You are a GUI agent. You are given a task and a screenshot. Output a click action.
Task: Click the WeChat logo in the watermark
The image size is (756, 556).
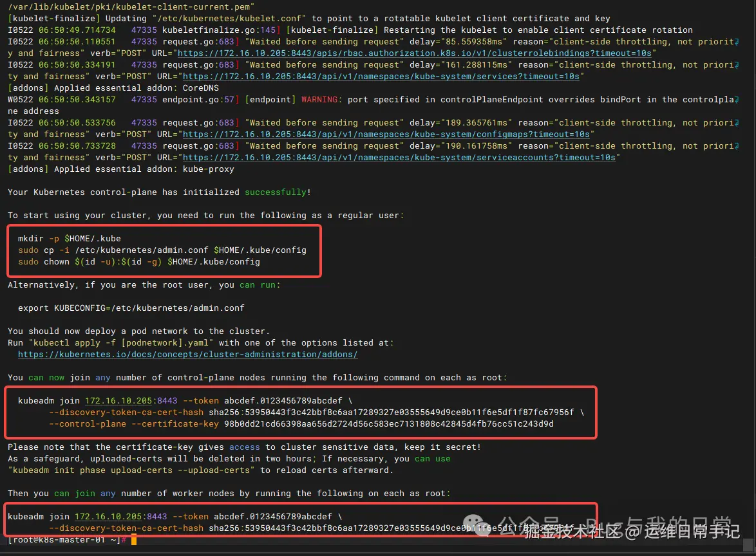[477, 524]
